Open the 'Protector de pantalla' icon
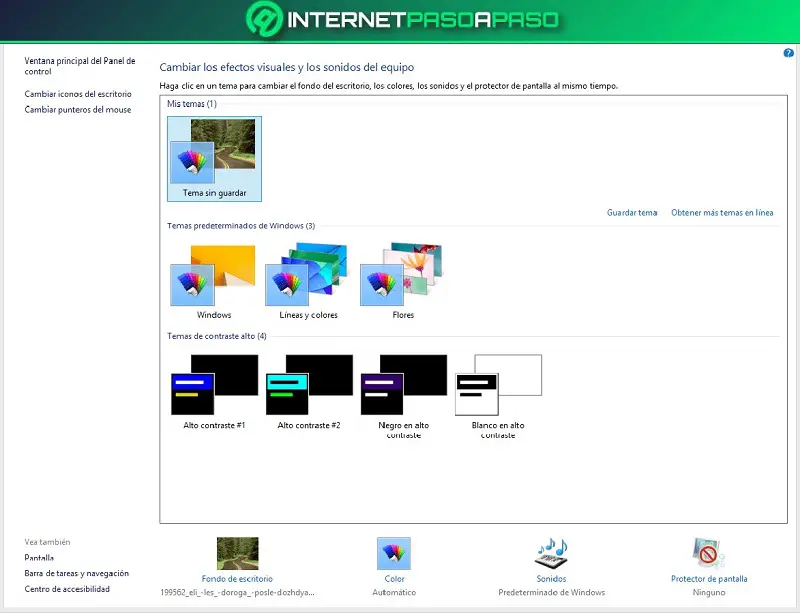 pyautogui.click(x=709, y=553)
